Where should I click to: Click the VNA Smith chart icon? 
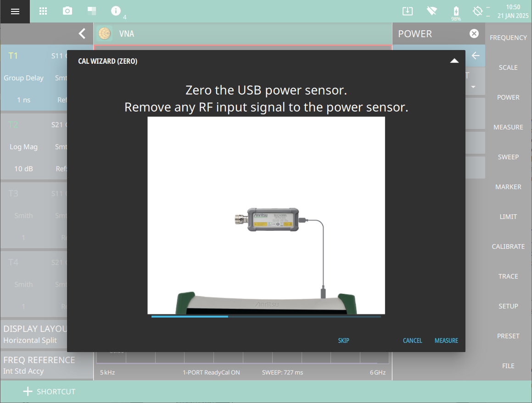[105, 34]
